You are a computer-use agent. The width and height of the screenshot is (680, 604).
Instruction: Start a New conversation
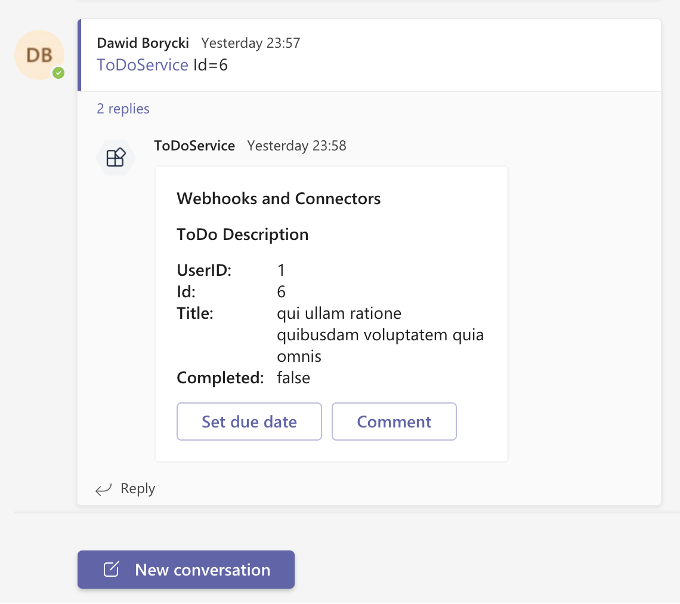[x=186, y=570]
